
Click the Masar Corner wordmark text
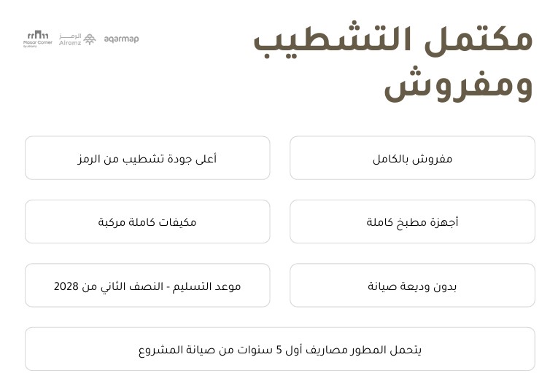38,43
